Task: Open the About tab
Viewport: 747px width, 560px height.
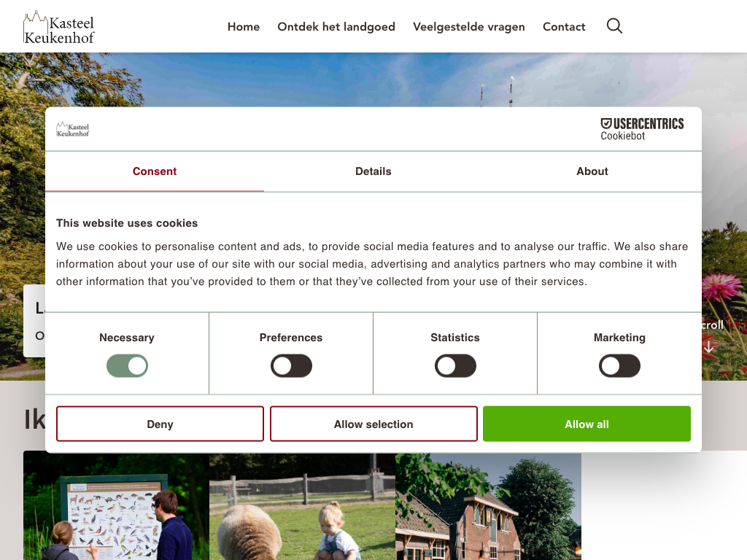Action: [592, 171]
